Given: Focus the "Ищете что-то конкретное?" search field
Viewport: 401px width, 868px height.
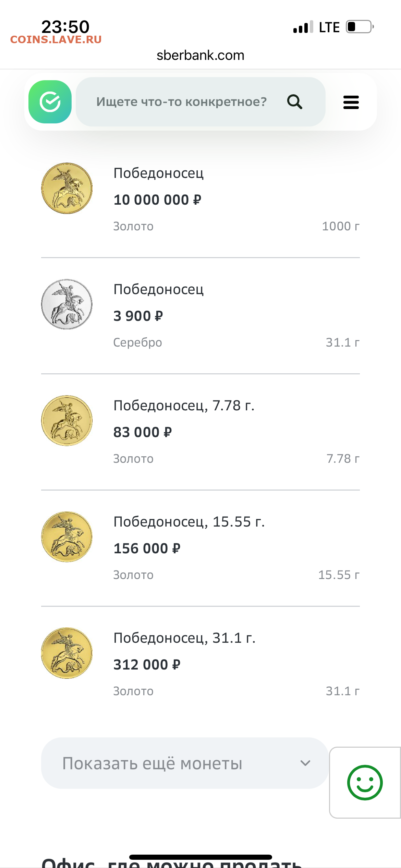Looking at the screenshot, I should point(181,102).
